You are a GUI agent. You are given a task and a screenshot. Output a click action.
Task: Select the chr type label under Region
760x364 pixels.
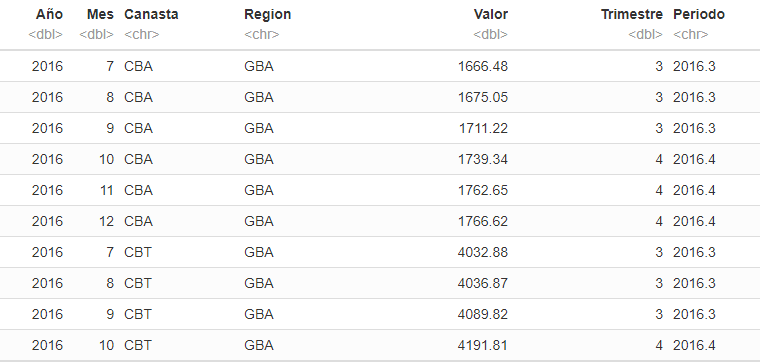pyautogui.click(x=262, y=35)
